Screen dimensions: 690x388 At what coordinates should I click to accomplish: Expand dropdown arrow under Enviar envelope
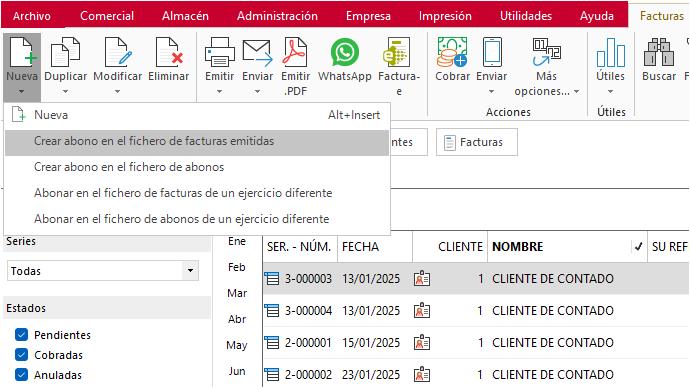coord(257,92)
